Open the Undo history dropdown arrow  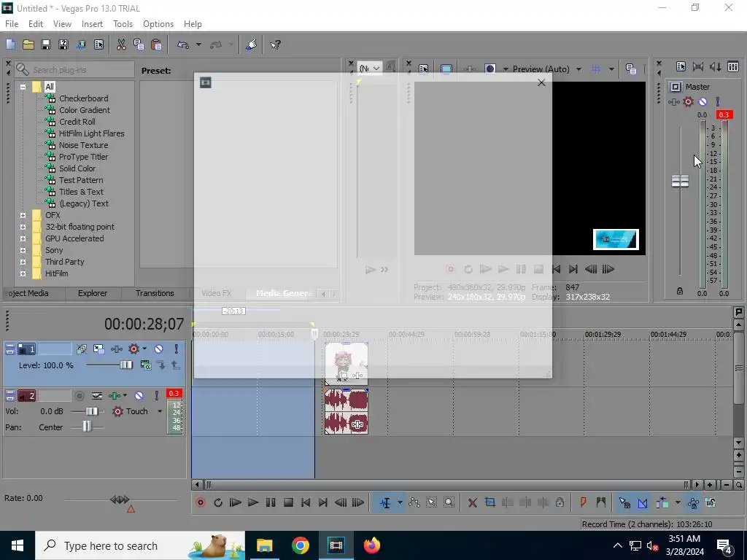[x=198, y=44]
